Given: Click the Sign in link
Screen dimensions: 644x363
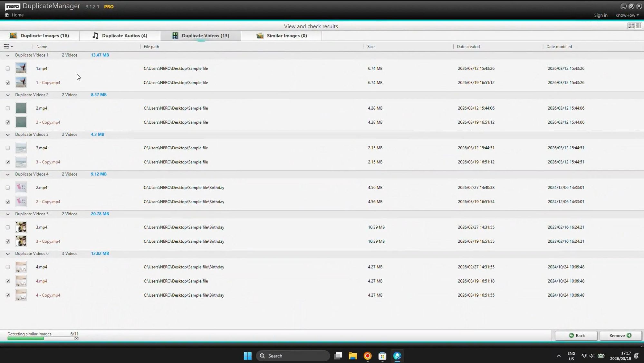Looking at the screenshot, I should pos(601,15).
